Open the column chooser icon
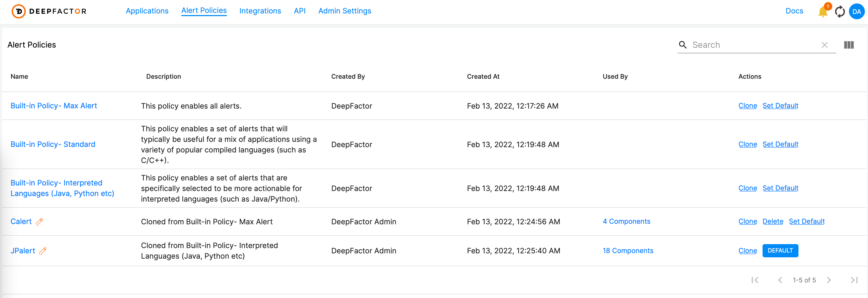This screenshot has height=298, width=868. click(x=848, y=45)
